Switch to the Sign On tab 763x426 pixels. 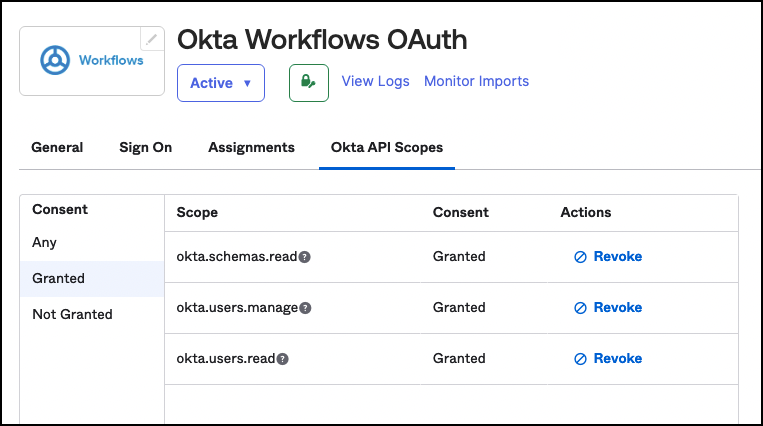click(x=145, y=148)
